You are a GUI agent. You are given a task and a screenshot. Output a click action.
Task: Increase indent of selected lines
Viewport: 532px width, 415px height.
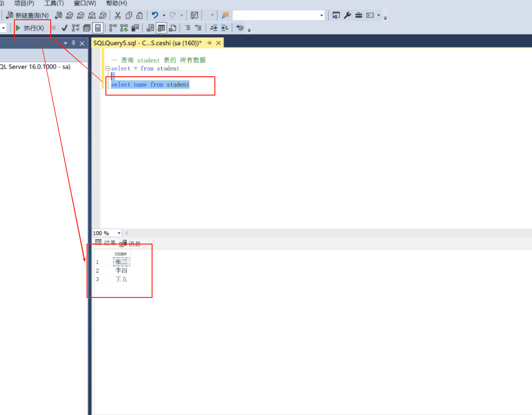225,28
